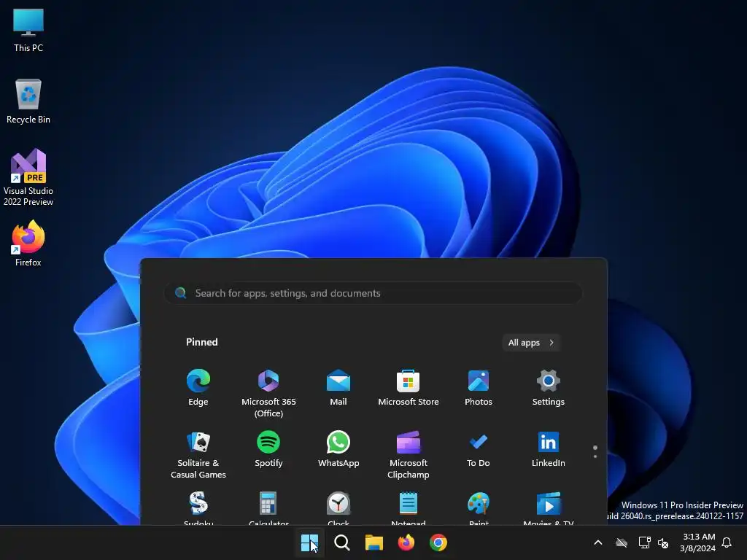The height and width of the screenshot is (560, 747).
Task: Open OneDrive tray icon
Action: click(622, 542)
